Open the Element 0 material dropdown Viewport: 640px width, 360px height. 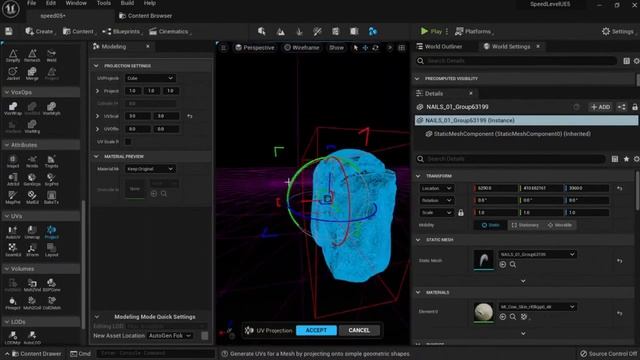click(x=537, y=307)
